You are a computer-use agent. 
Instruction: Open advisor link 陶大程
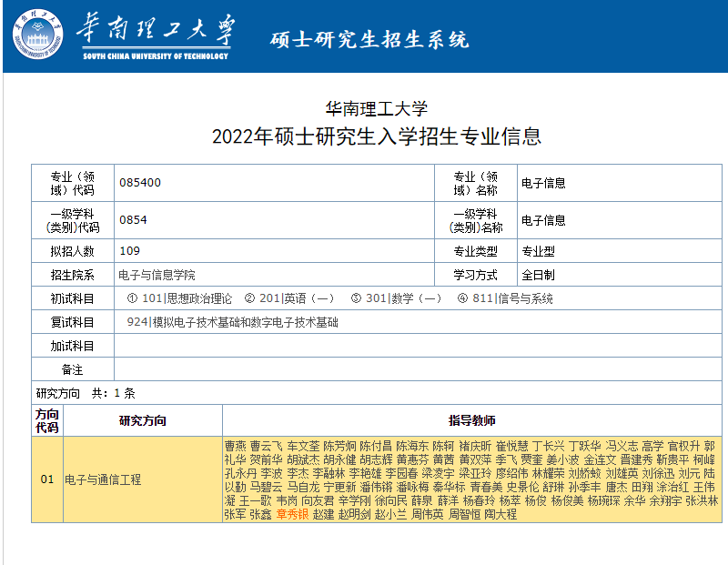tap(500, 514)
